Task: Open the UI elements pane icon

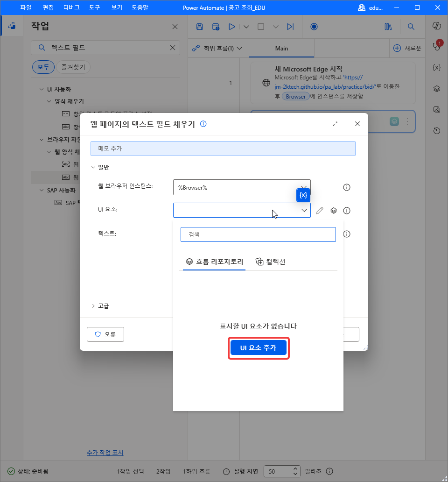Action: point(437,89)
